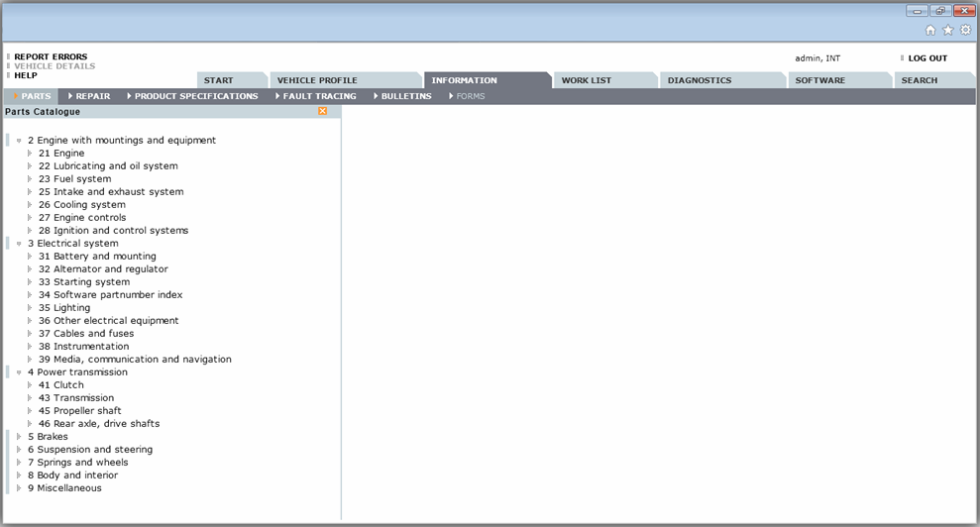The width and height of the screenshot is (980, 527).
Task: Select 45 Propeller shaft
Action: 80,411
